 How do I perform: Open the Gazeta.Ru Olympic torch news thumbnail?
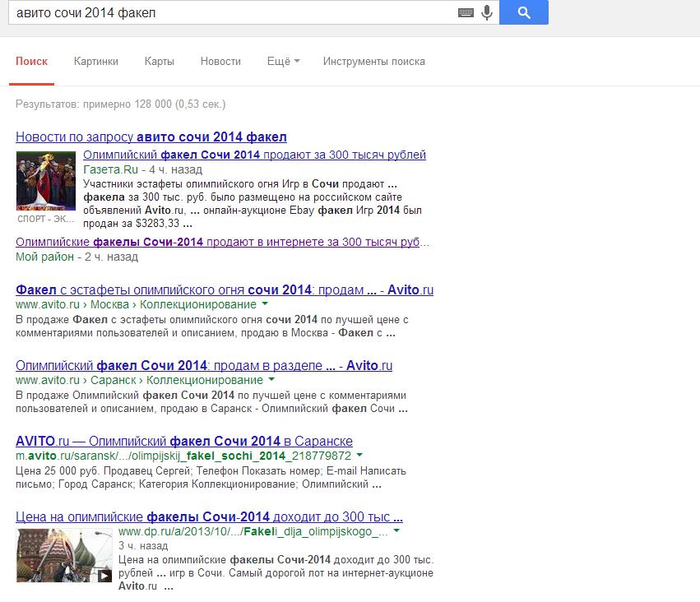point(47,181)
